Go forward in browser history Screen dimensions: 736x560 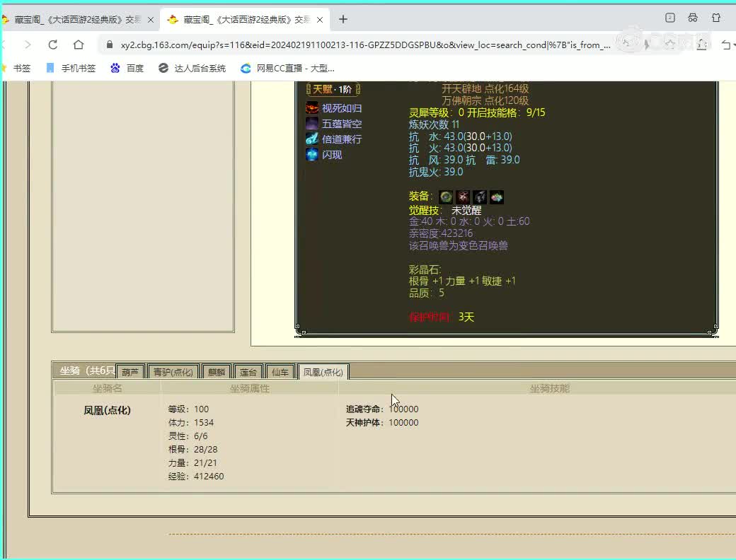coord(28,45)
